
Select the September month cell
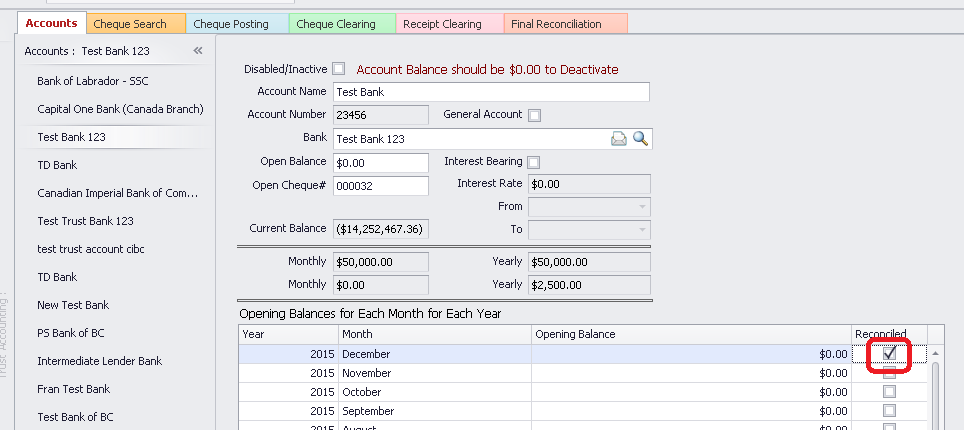pyautogui.click(x=435, y=411)
